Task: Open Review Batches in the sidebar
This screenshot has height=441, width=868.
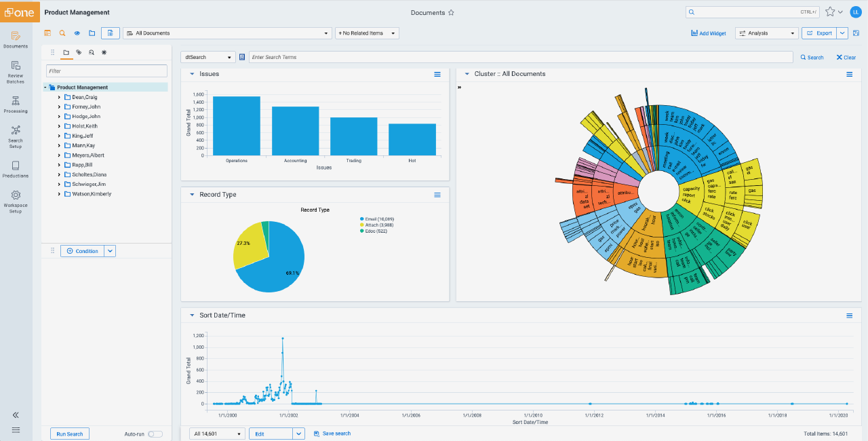Action: pos(16,71)
